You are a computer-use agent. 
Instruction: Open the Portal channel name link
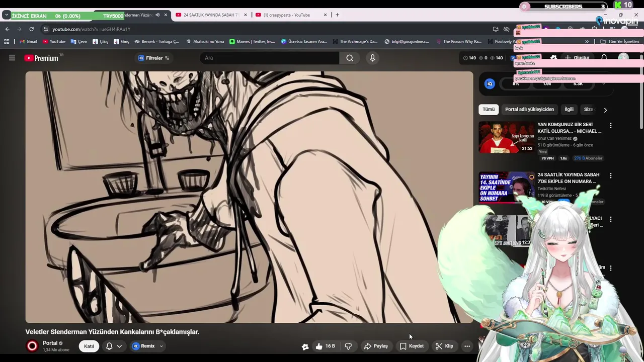pos(50,343)
